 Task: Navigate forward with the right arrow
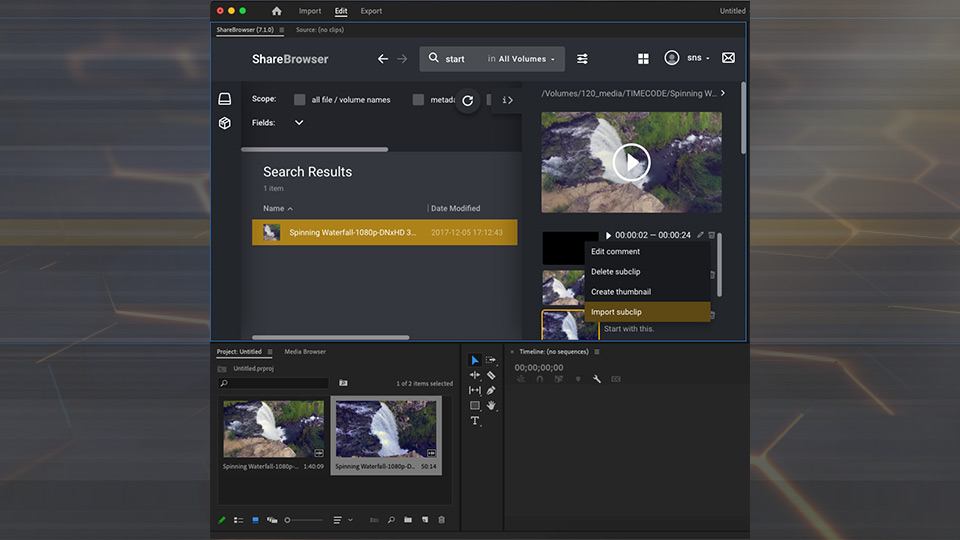(x=402, y=59)
